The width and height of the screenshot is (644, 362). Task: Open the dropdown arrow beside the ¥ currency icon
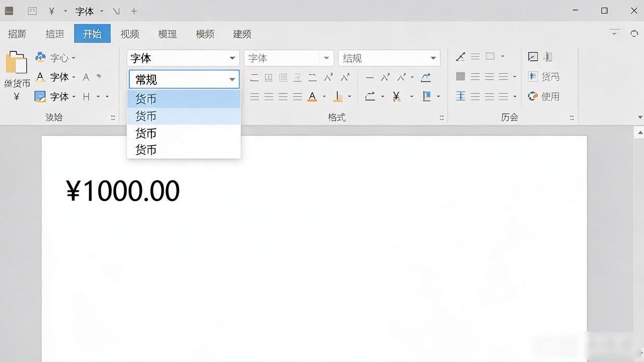(x=412, y=97)
